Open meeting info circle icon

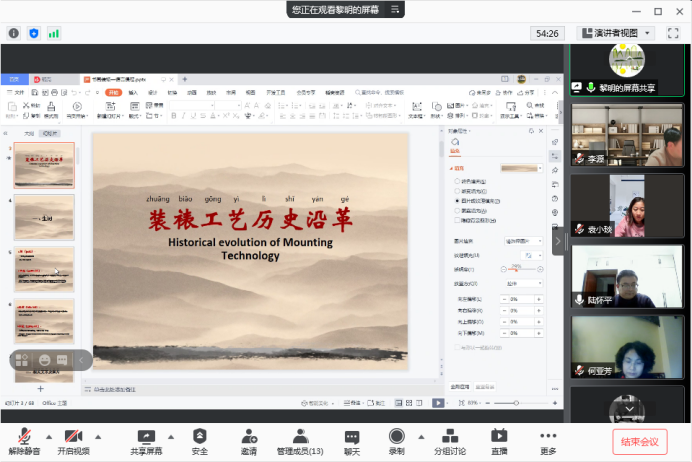(x=14, y=34)
